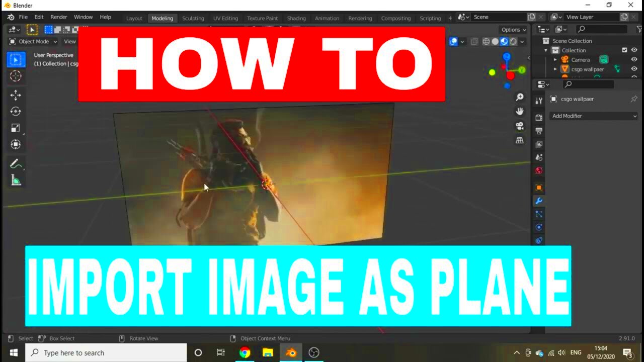Open the Active Tool properties tab
Image resolution: width=644 pixels, height=362 pixels.
coord(539,101)
